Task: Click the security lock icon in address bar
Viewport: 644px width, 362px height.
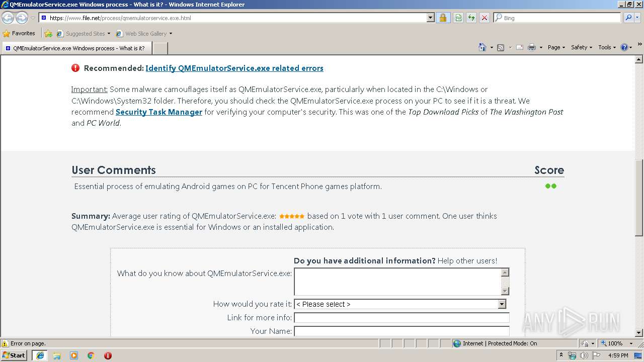Action: point(443,18)
